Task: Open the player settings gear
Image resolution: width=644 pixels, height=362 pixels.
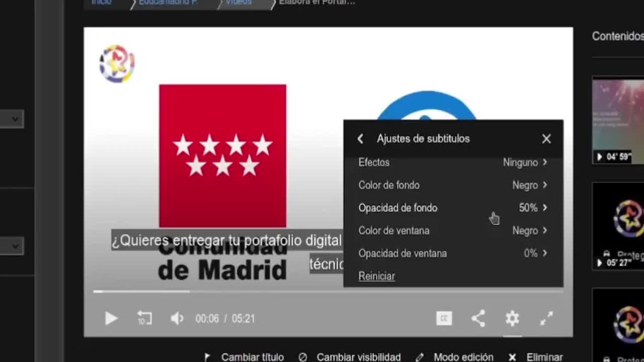Action: [x=512, y=318]
